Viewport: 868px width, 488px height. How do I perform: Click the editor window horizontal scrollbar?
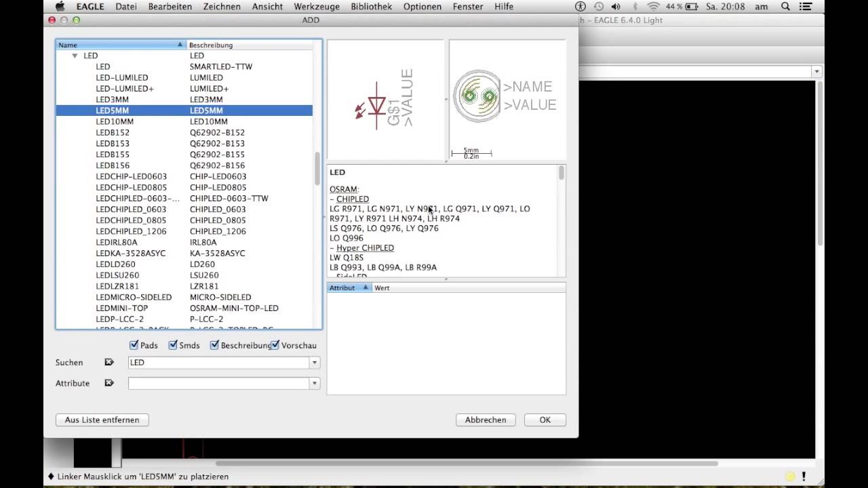click(467, 464)
